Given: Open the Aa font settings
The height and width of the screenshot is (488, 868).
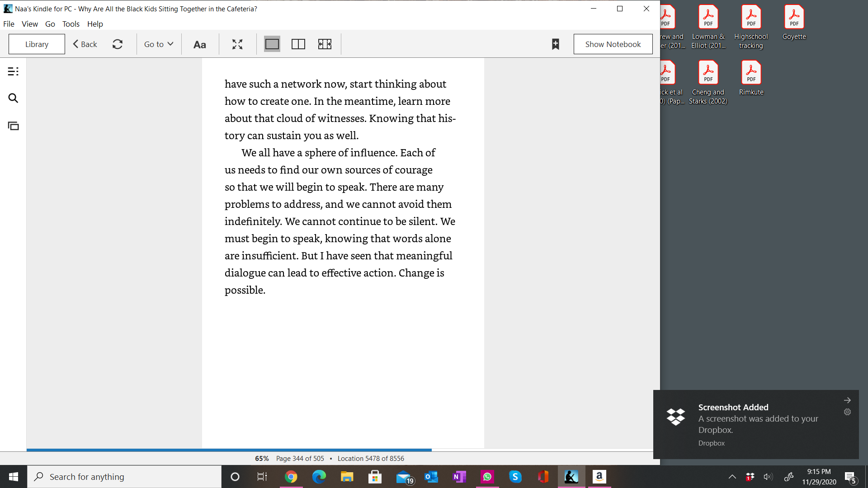Looking at the screenshot, I should (200, 44).
